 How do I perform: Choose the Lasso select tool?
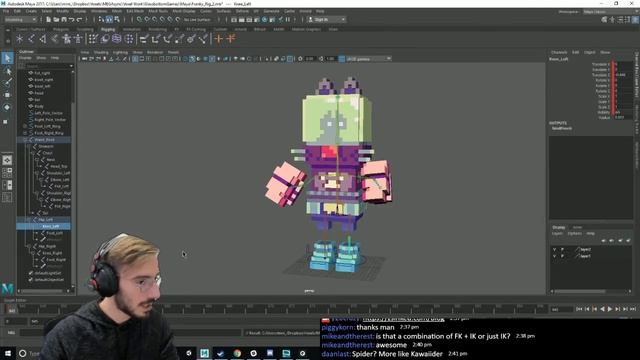(7, 71)
